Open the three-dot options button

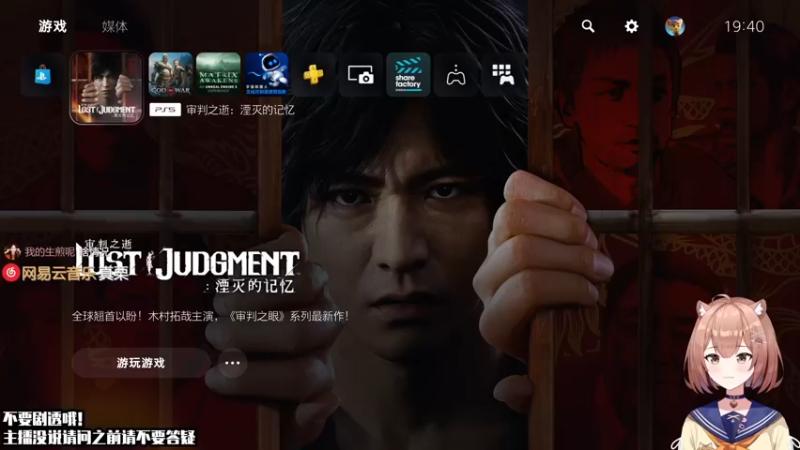232,363
